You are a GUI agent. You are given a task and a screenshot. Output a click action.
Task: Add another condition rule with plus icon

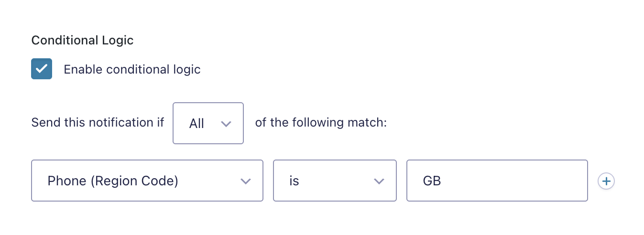(606, 181)
